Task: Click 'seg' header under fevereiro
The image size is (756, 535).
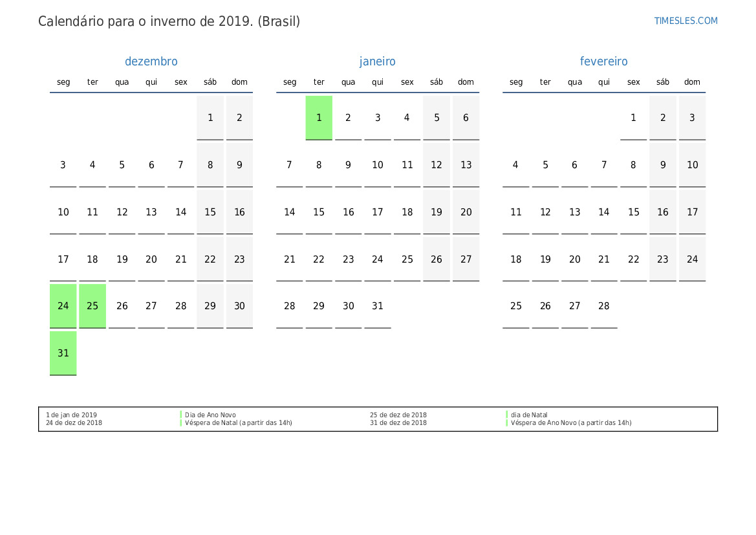Action: pyautogui.click(x=516, y=82)
